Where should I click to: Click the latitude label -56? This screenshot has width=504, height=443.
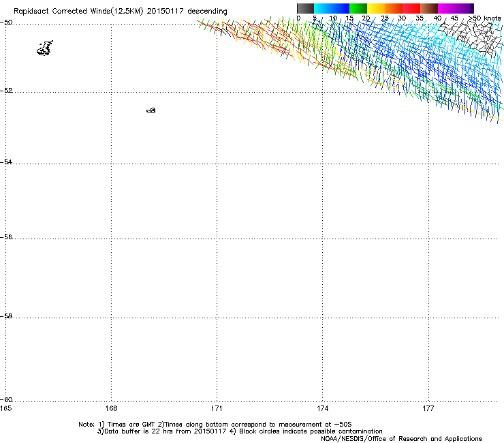point(6,236)
